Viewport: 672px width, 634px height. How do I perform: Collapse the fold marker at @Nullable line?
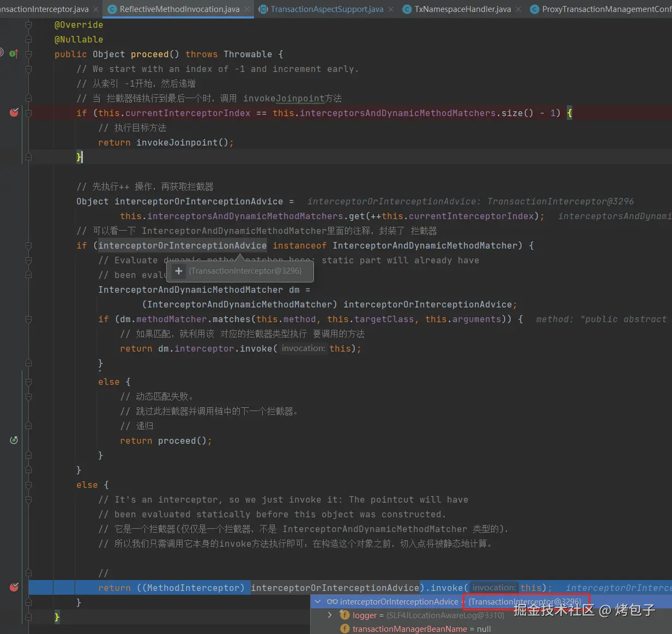coord(28,39)
